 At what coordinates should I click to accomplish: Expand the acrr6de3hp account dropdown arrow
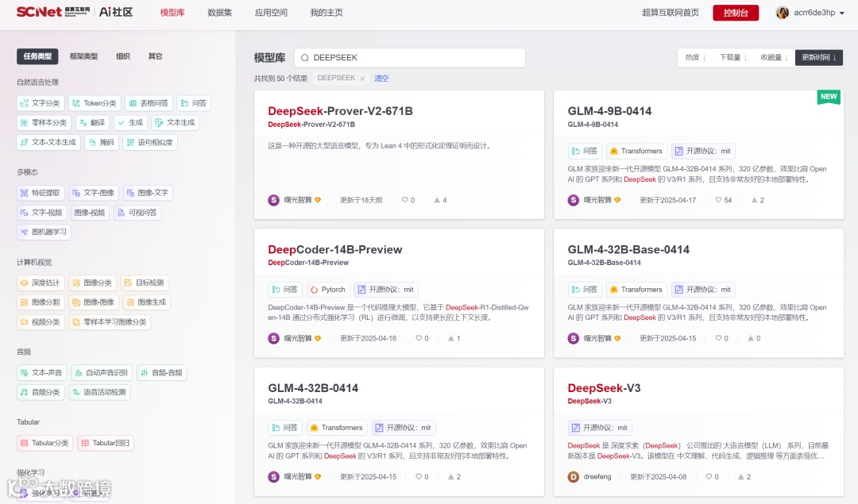[x=841, y=13]
